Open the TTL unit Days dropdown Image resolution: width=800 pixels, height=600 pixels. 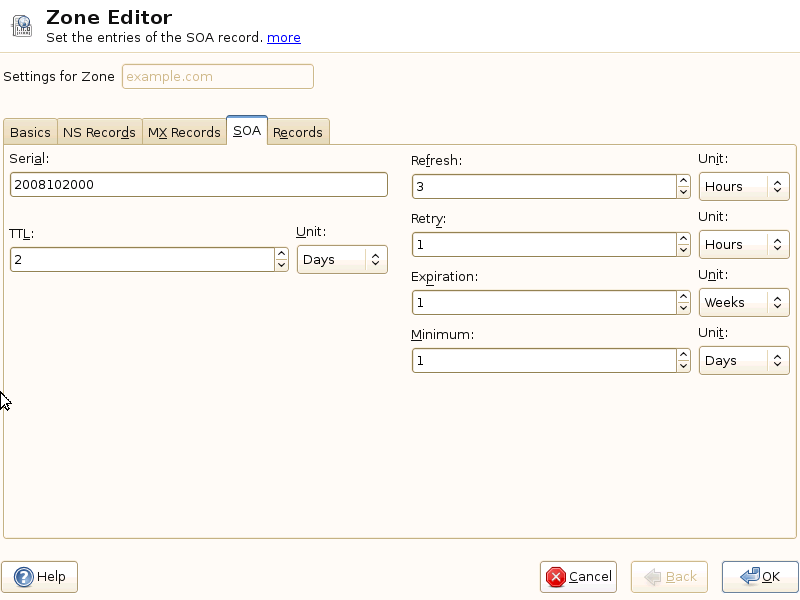[x=342, y=260]
